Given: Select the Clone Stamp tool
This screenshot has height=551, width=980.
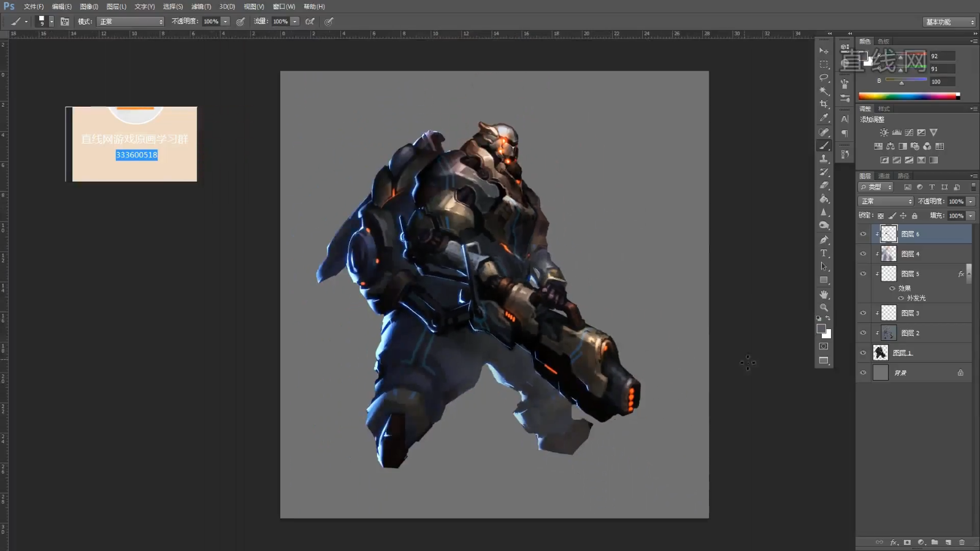Looking at the screenshot, I should (x=824, y=159).
